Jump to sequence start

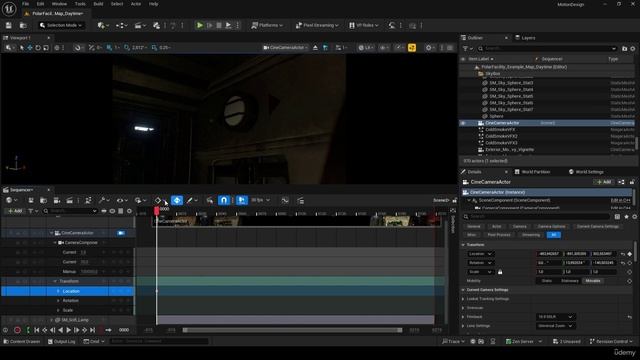click(37, 330)
